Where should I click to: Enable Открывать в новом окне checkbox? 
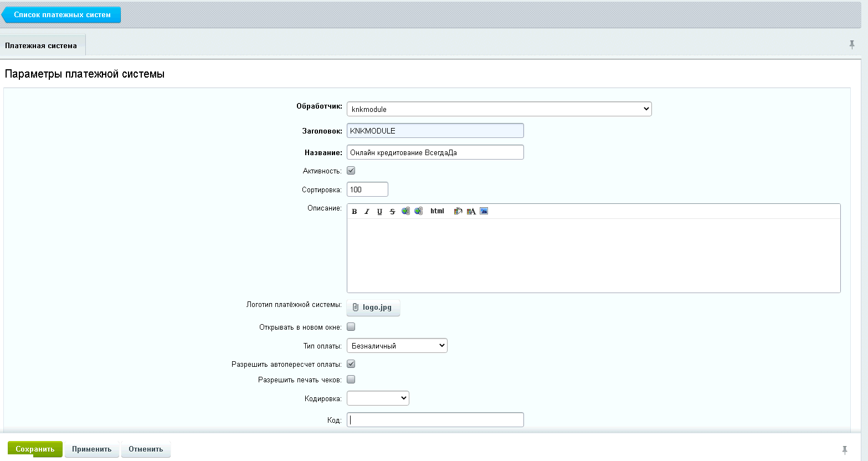351,327
